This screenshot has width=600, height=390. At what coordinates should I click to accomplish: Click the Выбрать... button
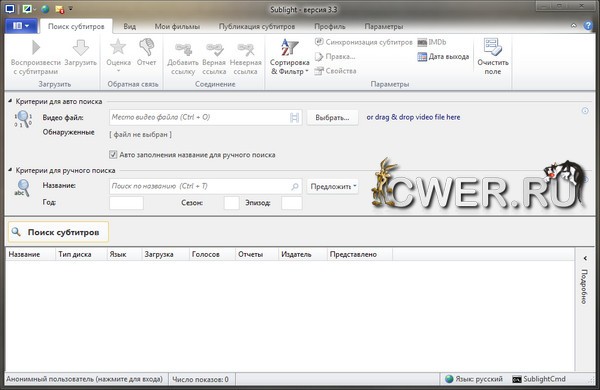[332, 117]
